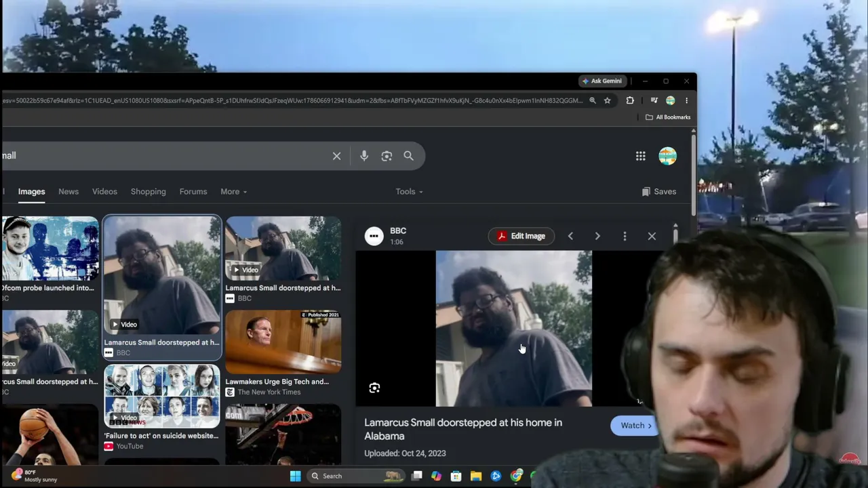Open Chrome profile avatar in toolbar
Viewport: 868px width, 488px height.
pyautogui.click(x=670, y=100)
